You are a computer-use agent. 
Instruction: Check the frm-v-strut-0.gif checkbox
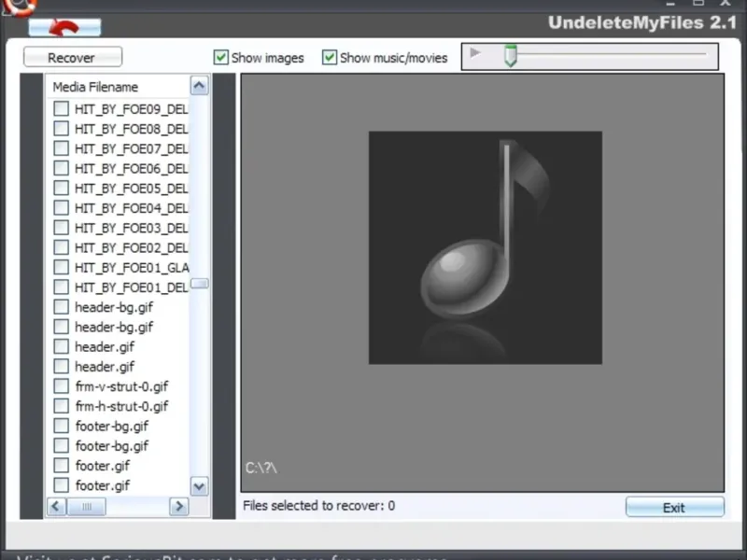coord(61,386)
